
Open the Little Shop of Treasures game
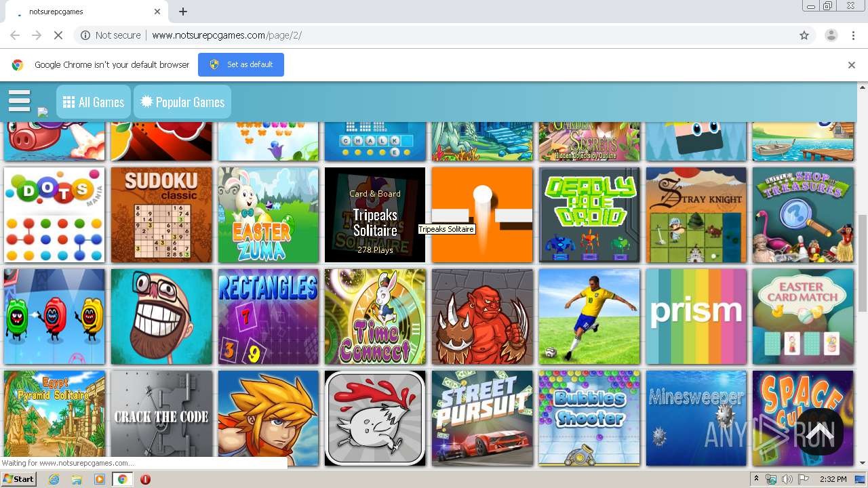point(803,215)
